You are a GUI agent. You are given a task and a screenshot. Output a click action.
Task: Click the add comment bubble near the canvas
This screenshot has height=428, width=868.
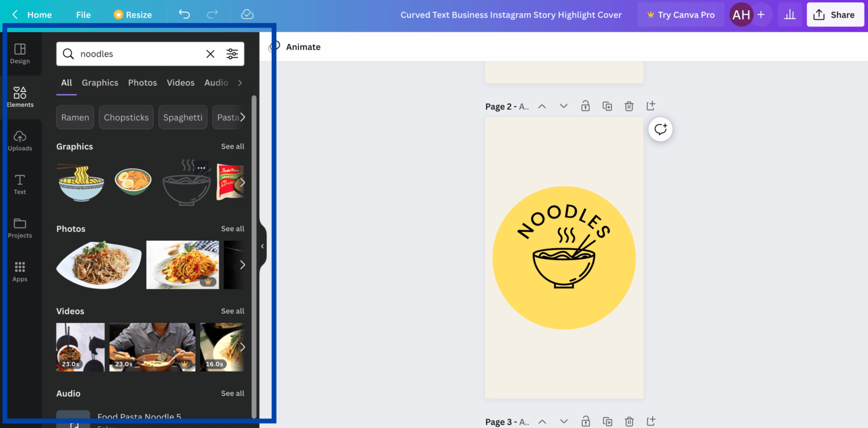click(660, 129)
